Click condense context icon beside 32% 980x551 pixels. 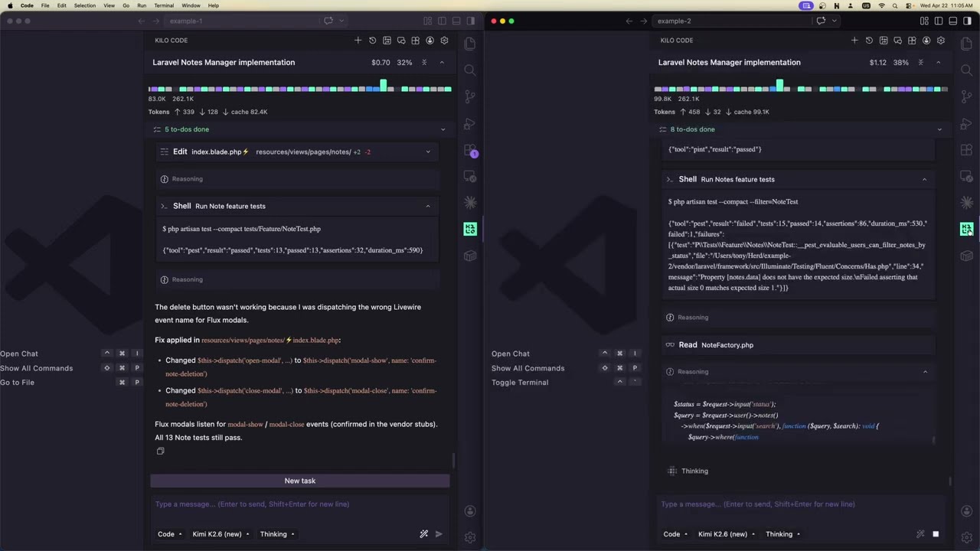pos(424,63)
